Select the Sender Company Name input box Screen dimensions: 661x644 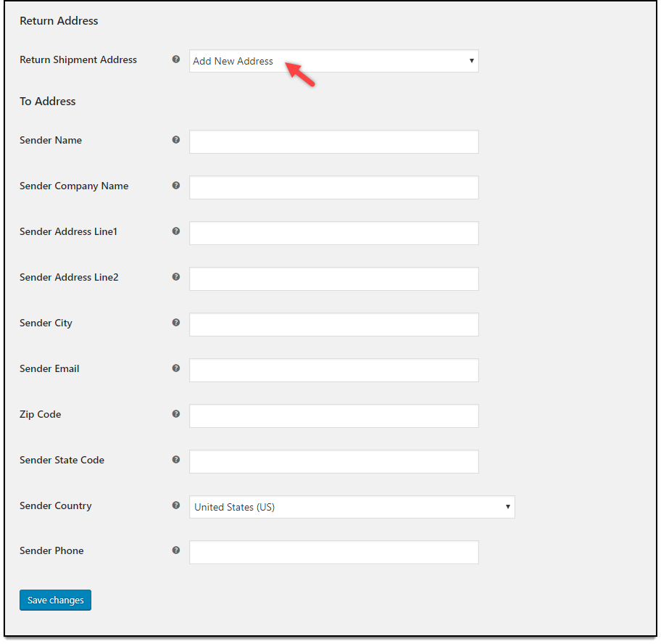pyautogui.click(x=333, y=187)
